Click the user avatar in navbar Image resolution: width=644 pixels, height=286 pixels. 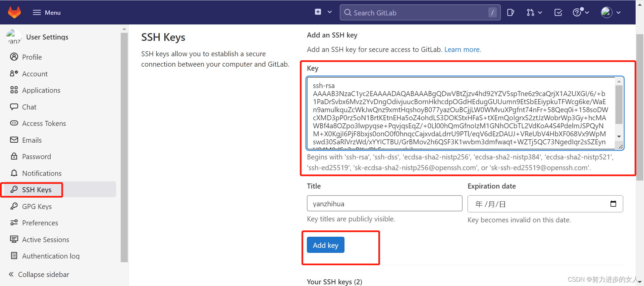(x=607, y=12)
